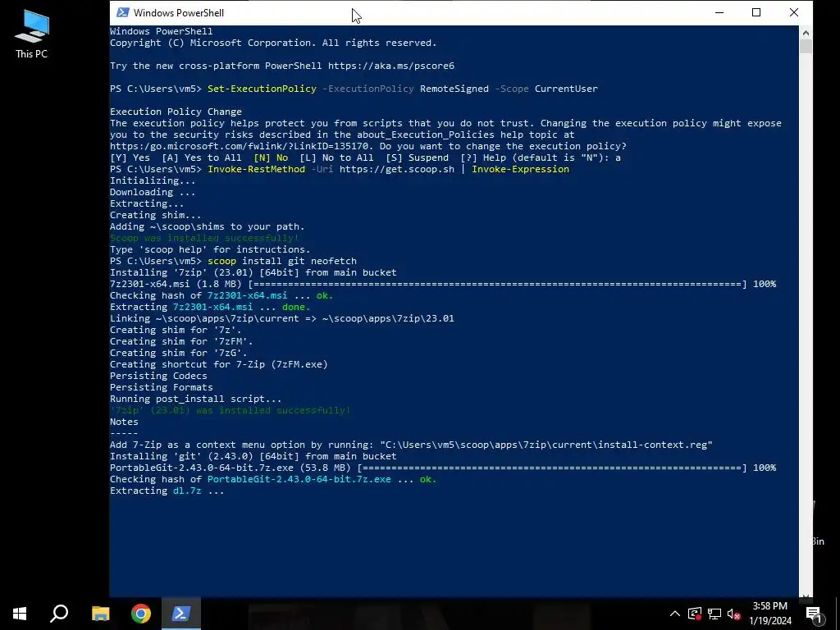Minimize the Windows PowerShell window
The height and width of the screenshot is (630, 840).
(719, 12)
